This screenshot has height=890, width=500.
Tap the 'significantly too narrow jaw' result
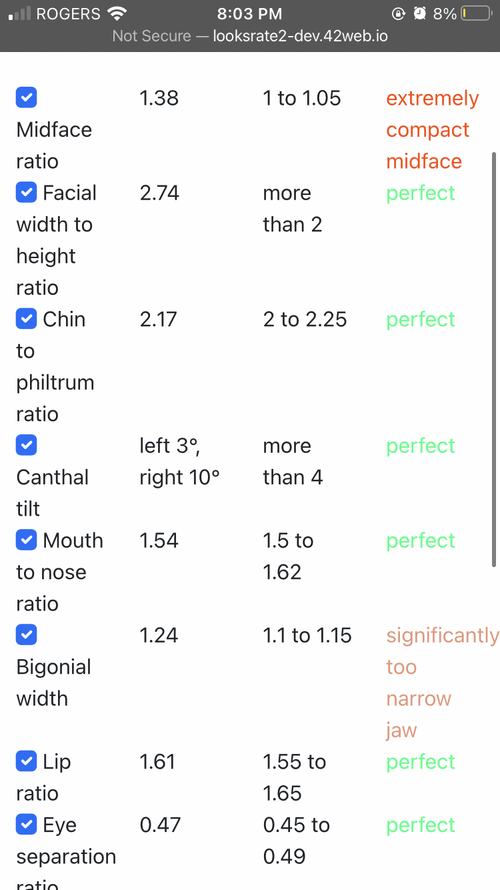point(442,682)
